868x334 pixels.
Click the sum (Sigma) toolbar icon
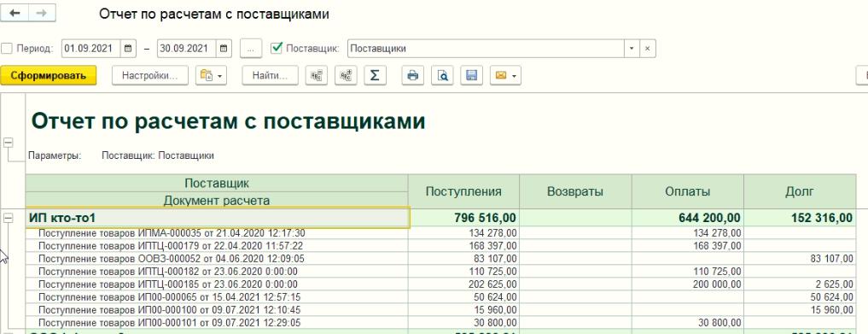375,76
